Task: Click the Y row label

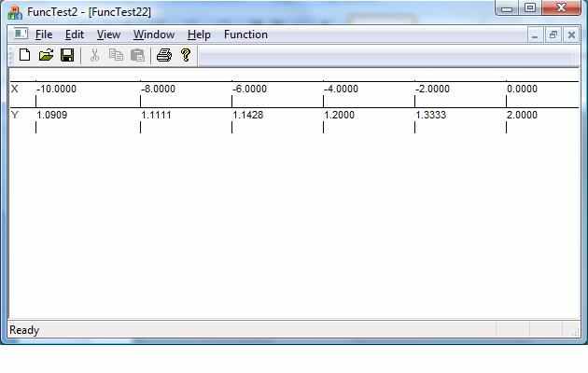Action: [x=15, y=115]
